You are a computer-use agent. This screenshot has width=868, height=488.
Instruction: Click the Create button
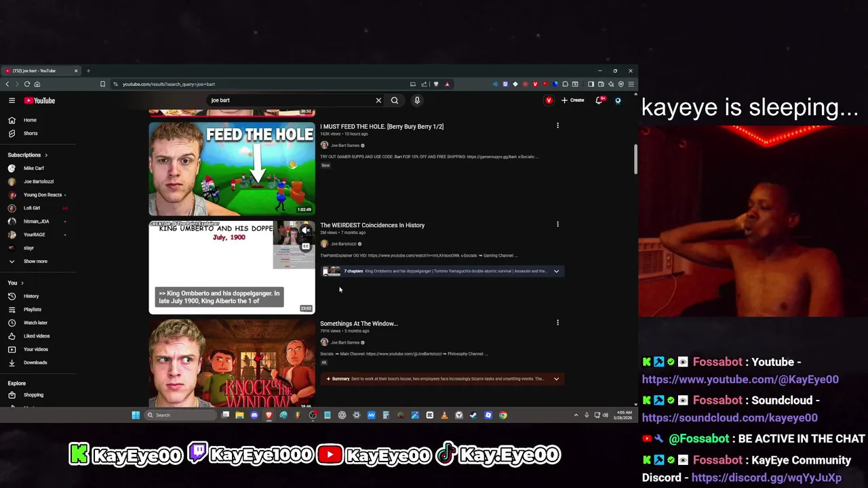(x=573, y=100)
